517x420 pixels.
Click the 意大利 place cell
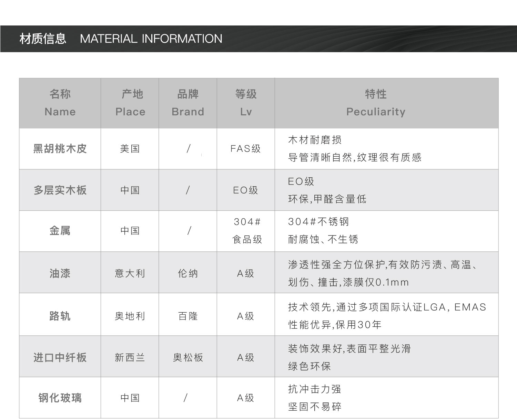[130, 273]
